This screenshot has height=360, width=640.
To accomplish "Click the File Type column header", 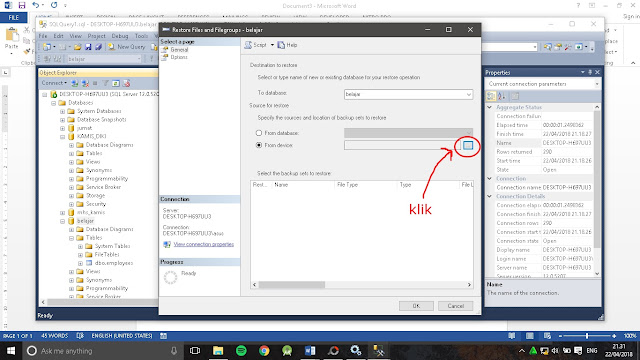I will (367, 185).
